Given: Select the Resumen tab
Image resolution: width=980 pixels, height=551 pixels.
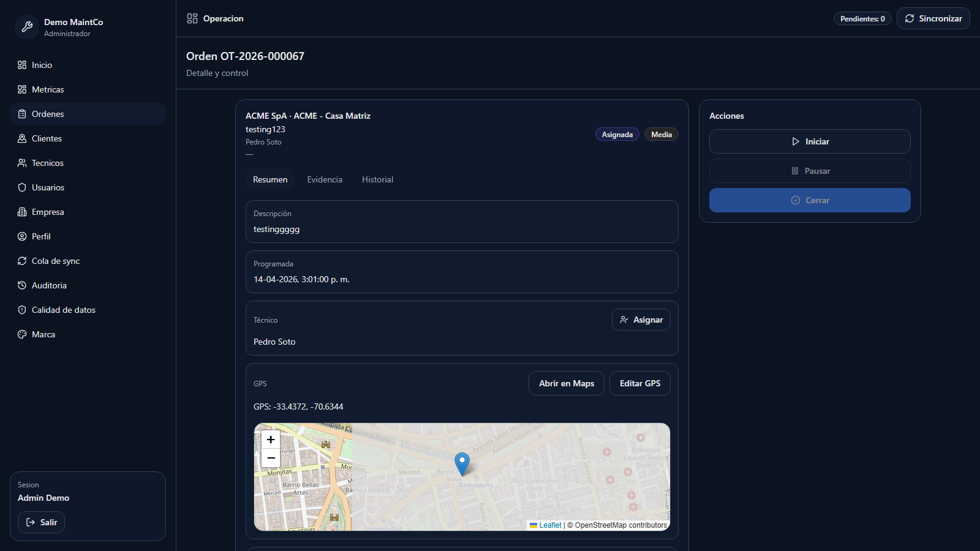Looking at the screenshot, I should tap(270, 179).
